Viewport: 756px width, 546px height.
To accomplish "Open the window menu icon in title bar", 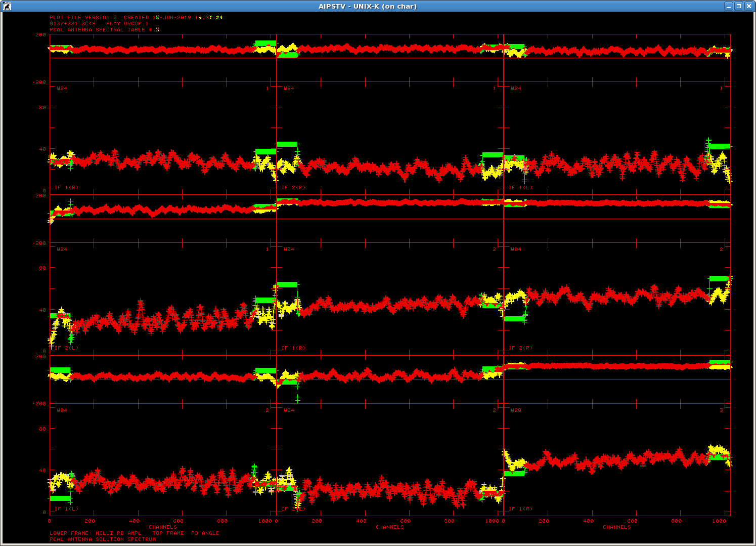I will (x=7, y=6).
